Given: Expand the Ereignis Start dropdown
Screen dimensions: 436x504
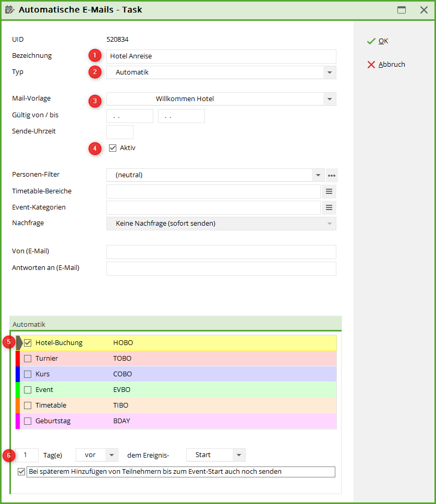Looking at the screenshot, I should point(238,455).
